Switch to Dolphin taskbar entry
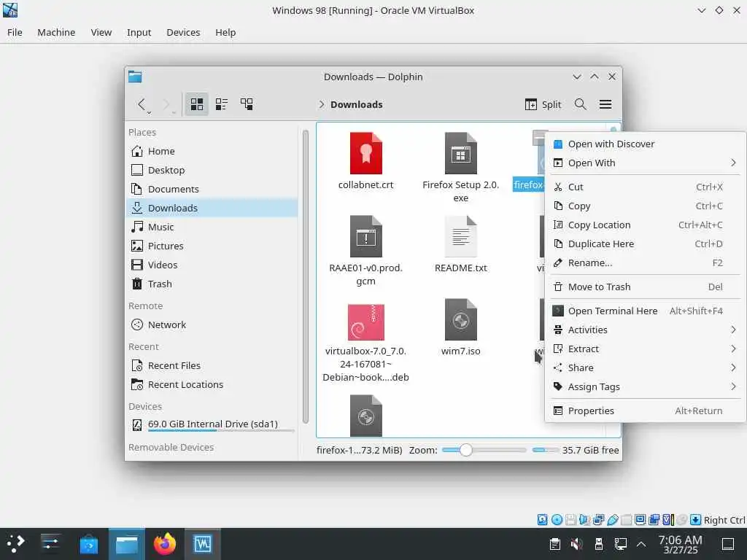 127,544
